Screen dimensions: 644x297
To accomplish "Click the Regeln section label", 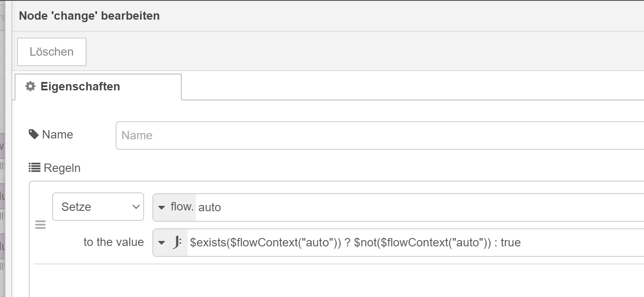I will [x=62, y=168].
